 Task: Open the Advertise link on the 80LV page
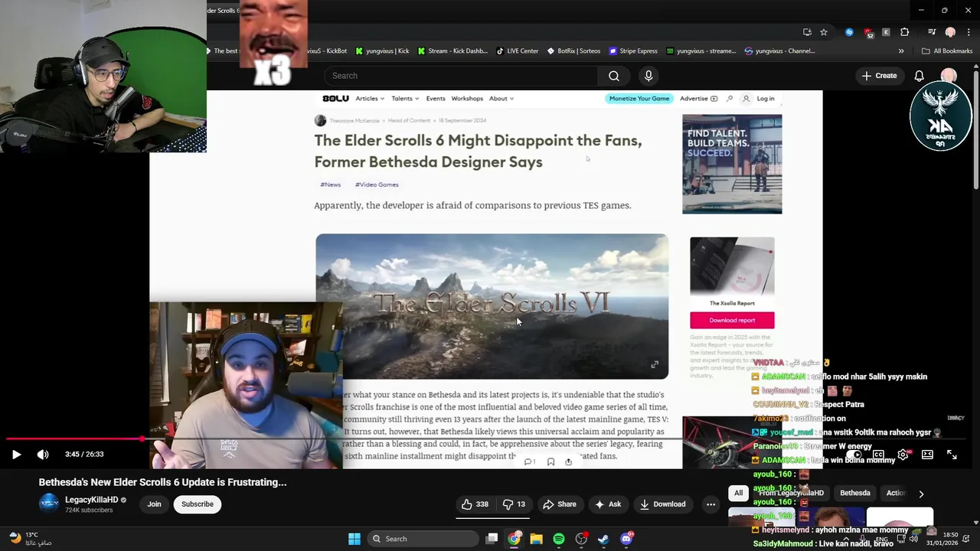tap(698, 99)
